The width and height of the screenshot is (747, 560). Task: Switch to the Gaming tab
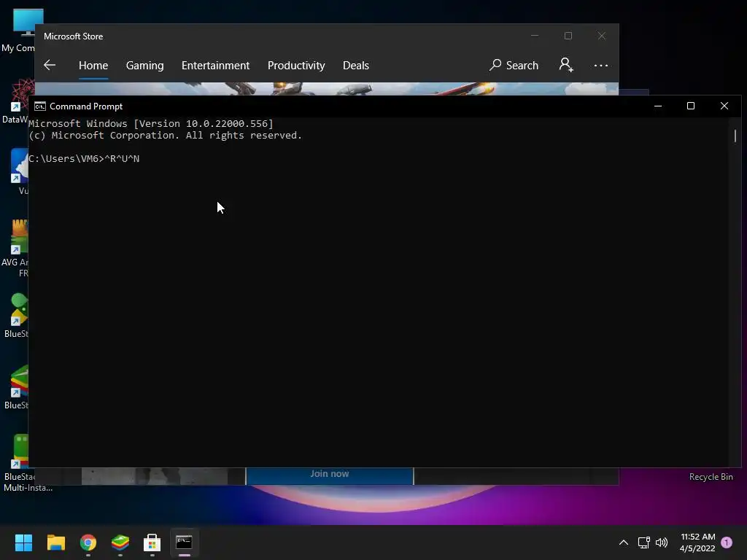[145, 65]
